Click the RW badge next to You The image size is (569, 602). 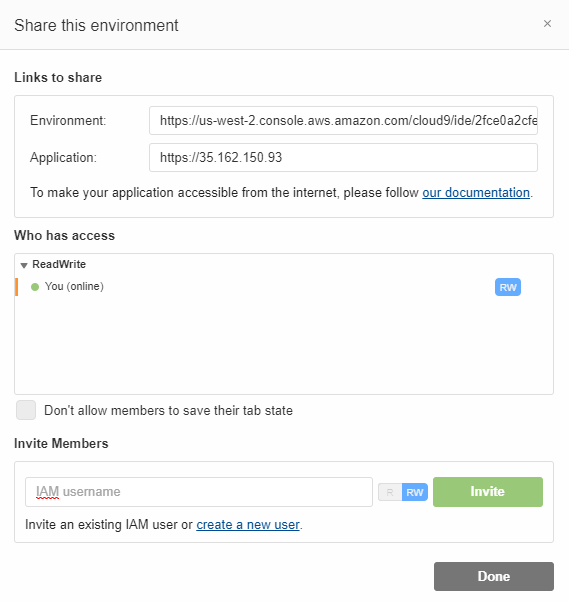508,287
